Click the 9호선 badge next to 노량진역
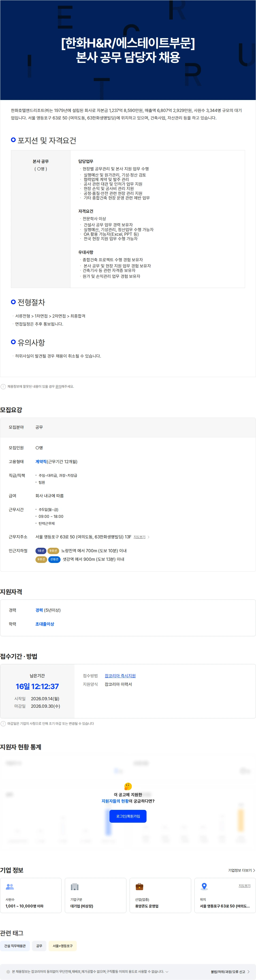This screenshot has height=980, width=256. pos(53,550)
